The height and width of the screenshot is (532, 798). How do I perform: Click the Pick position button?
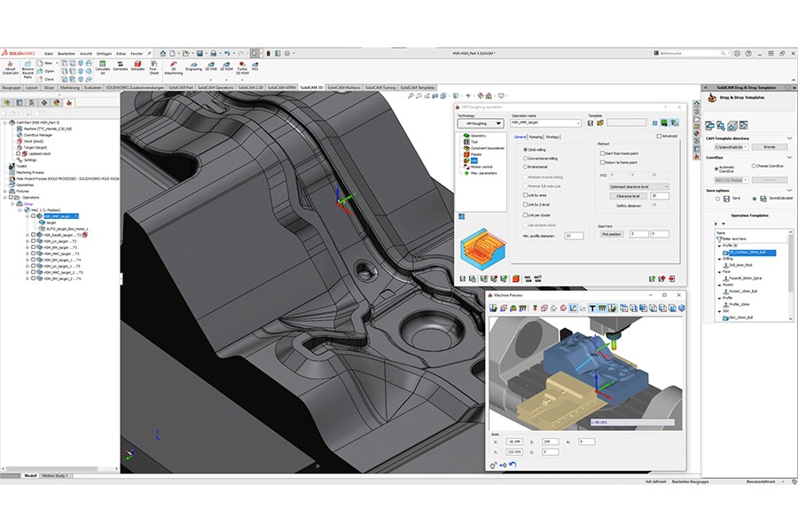tap(611, 234)
